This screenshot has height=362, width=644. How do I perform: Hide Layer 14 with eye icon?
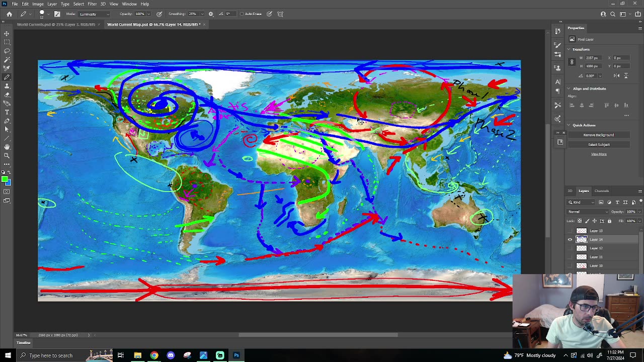pyautogui.click(x=570, y=240)
